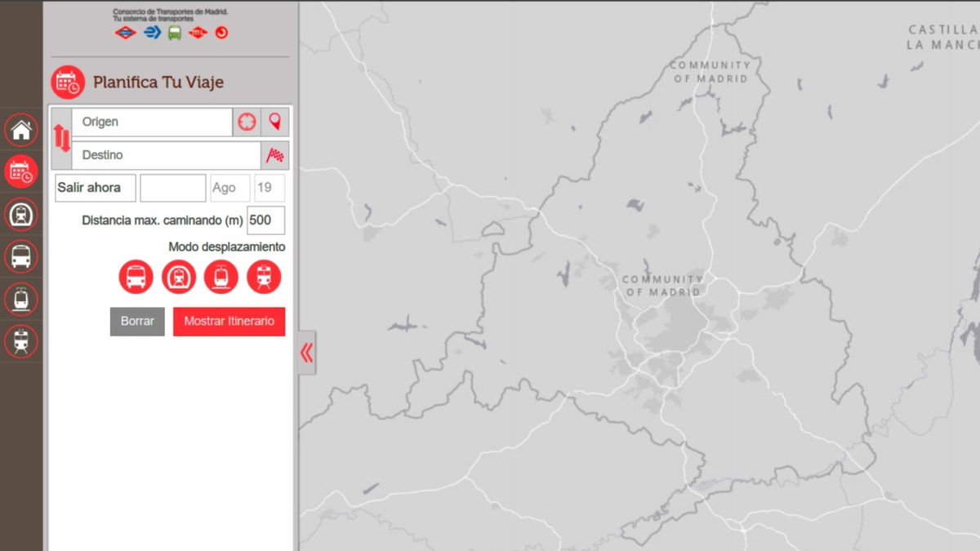This screenshot has height=551, width=980.
Task: Open the Salir ahora dropdown
Action: pos(94,188)
